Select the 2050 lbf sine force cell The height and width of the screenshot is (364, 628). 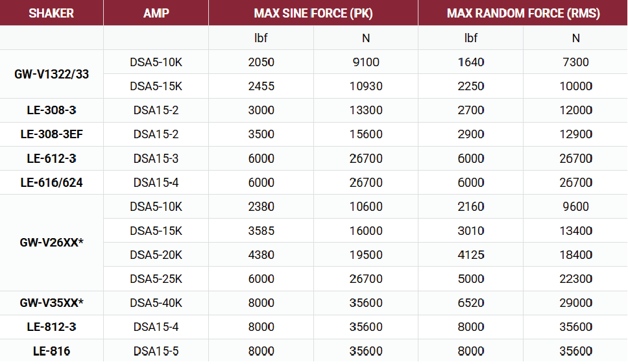[x=261, y=62]
